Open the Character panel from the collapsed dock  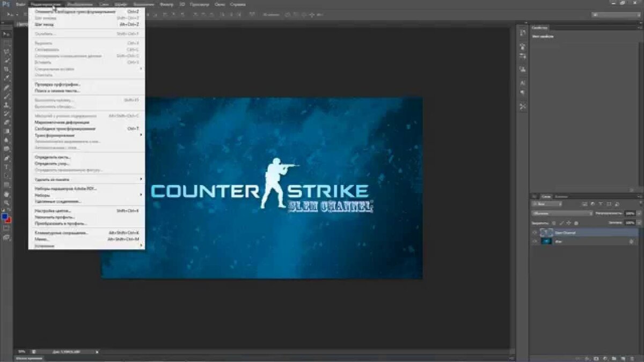pos(522,83)
